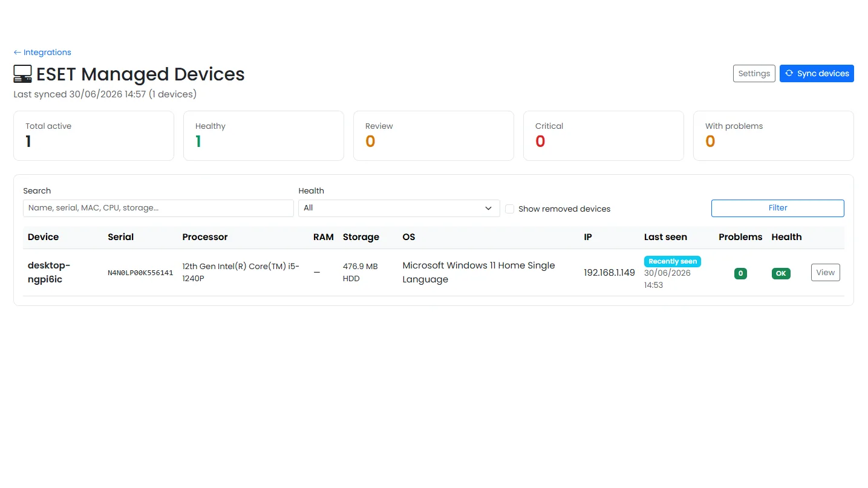Screen dimensions: 868x488
Task: Click the device name desktop-ngpi6ic
Action: 49,272
